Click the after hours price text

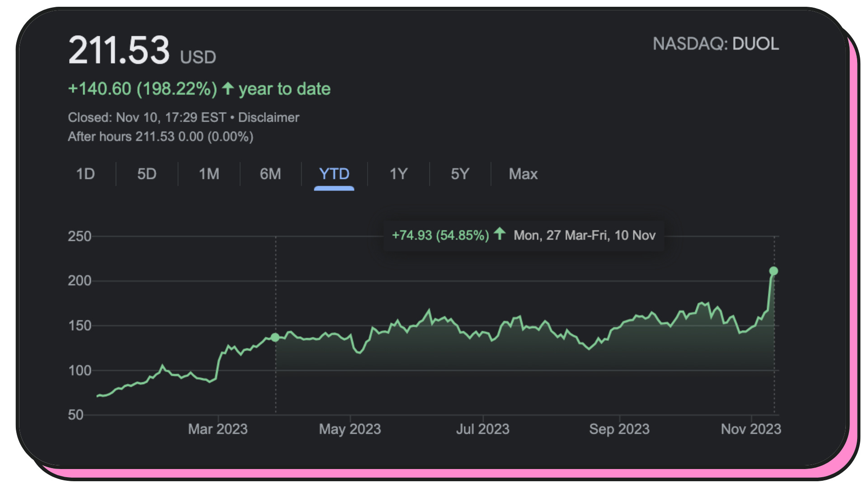click(x=160, y=136)
